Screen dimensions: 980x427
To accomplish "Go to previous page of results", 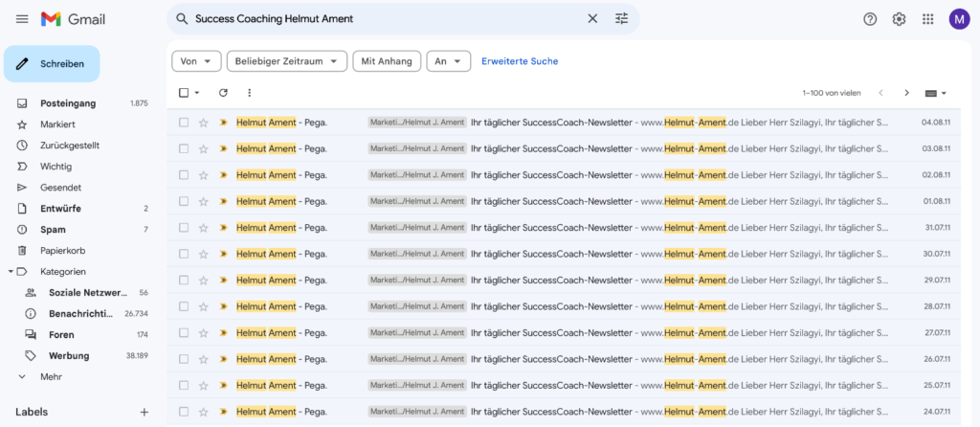I will point(880,93).
